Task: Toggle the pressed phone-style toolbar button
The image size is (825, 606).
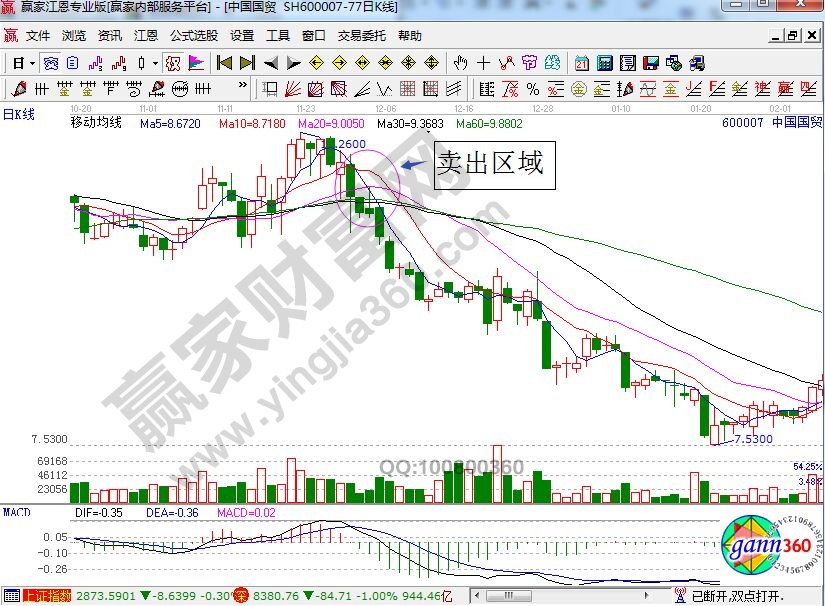Action: point(50,63)
